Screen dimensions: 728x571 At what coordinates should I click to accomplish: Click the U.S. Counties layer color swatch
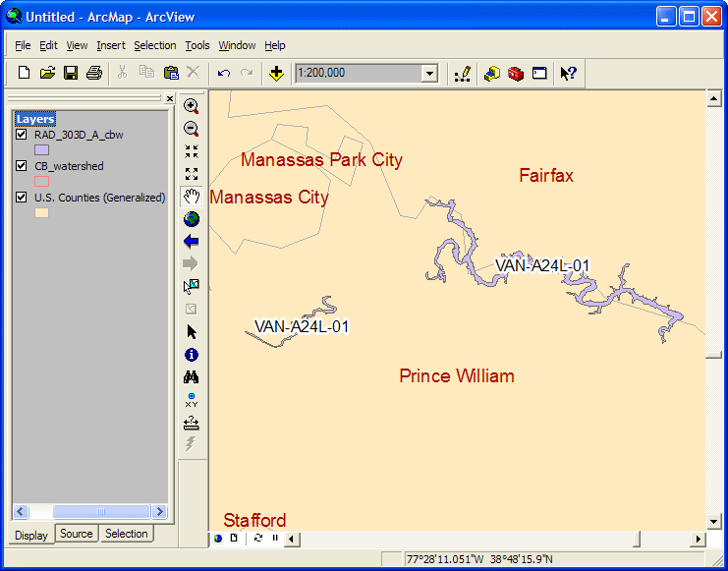click(42, 212)
